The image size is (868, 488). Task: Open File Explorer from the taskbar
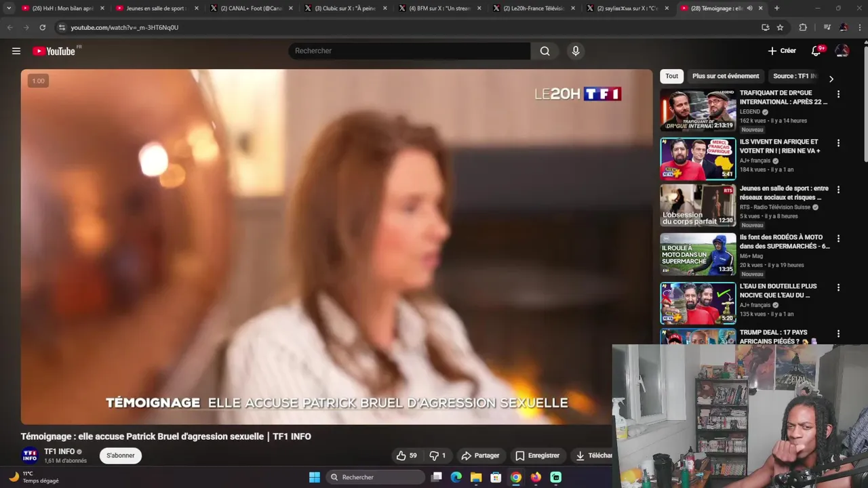point(476,477)
